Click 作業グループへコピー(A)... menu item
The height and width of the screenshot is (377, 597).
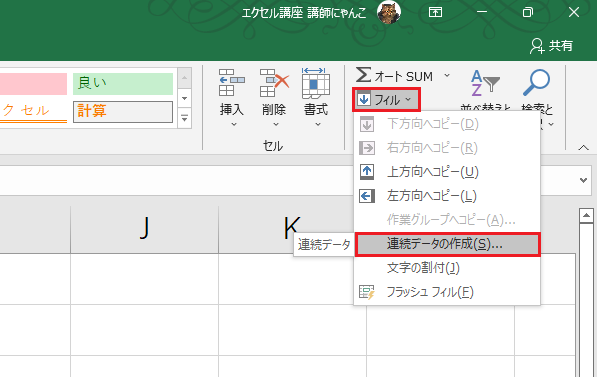[x=447, y=220]
